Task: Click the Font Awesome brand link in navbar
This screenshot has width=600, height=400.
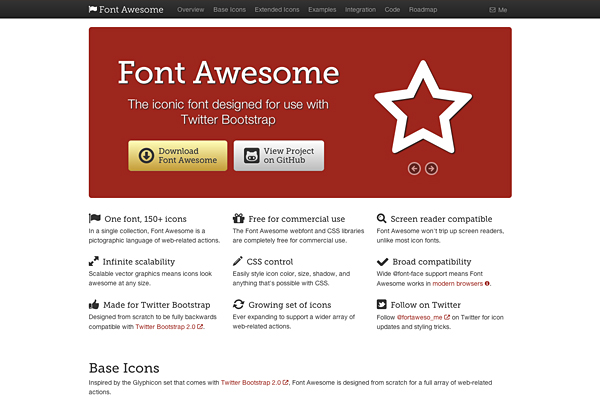Action: [126, 9]
